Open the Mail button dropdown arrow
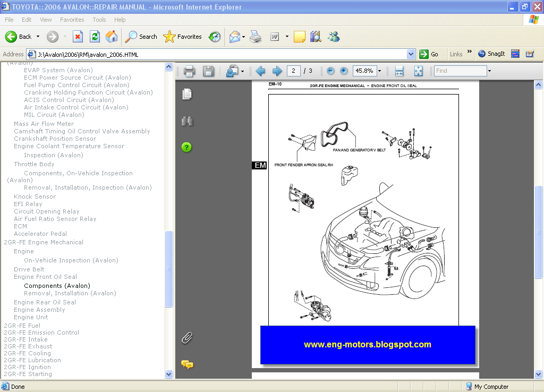544x392 pixels. (x=243, y=37)
